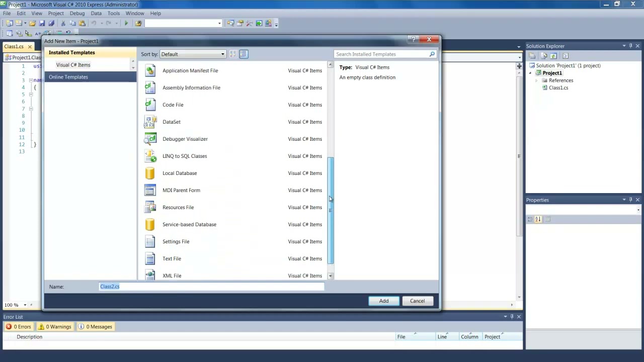Pick the XML File template
Screen dimensions: 644x362
(x=233, y=275)
